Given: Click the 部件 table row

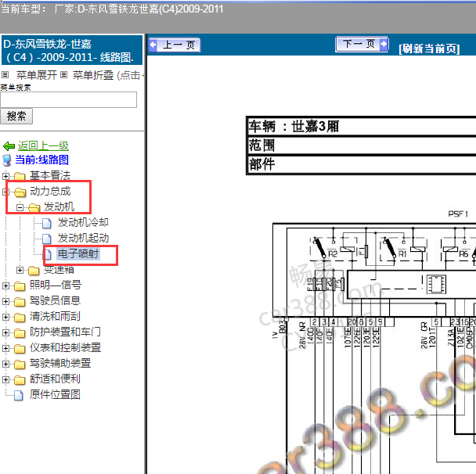Looking at the screenshot, I should (362, 164).
